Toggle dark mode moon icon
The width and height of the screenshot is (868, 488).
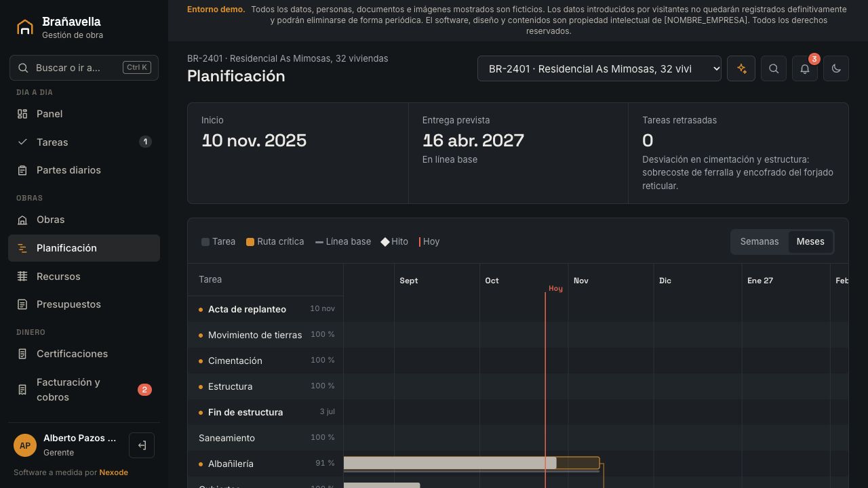point(836,68)
